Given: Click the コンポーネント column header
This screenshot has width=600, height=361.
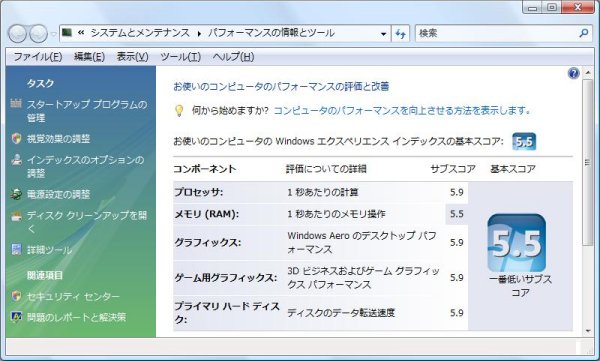Looking at the screenshot, I should (x=205, y=169).
